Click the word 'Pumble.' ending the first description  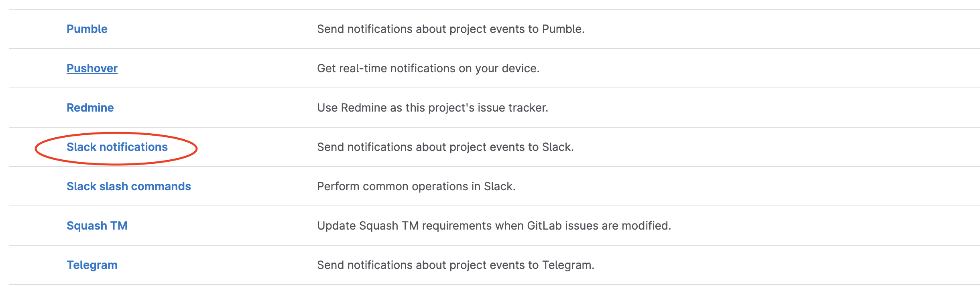pos(563,29)
